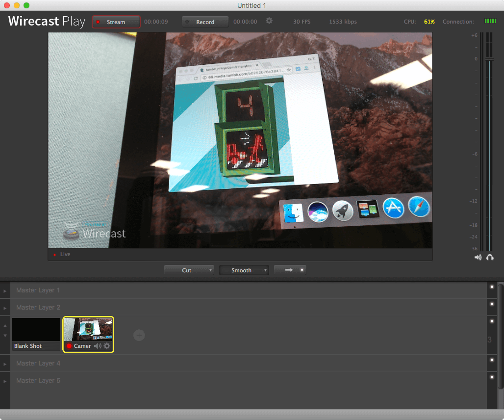Toggle the live dot for Master Layer 5
504x420 pixels.
point(492,378)
